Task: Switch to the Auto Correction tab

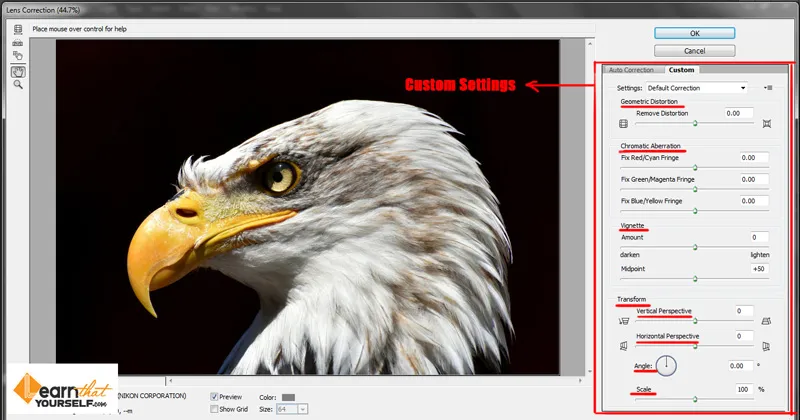Action: [x=631, y=70]
